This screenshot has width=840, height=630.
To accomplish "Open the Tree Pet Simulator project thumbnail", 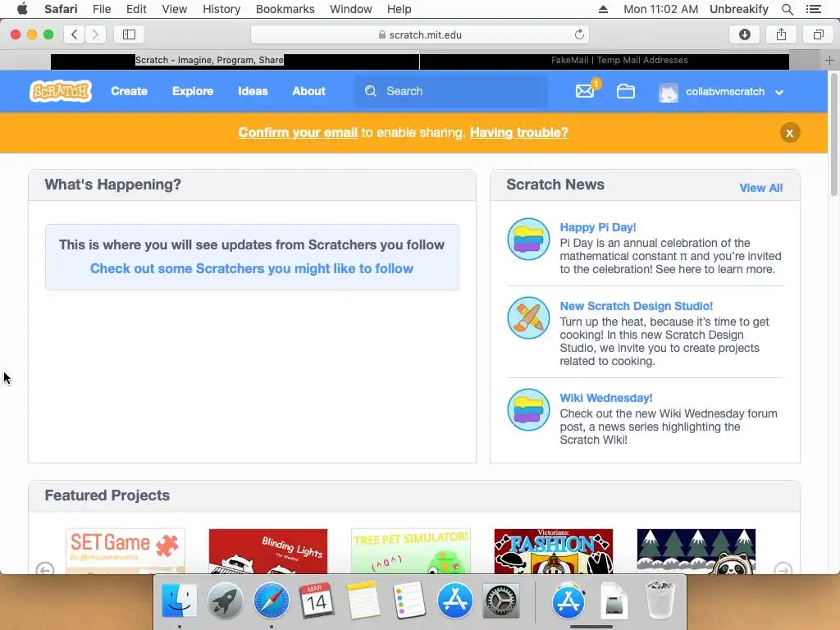I will pos(410,551).
